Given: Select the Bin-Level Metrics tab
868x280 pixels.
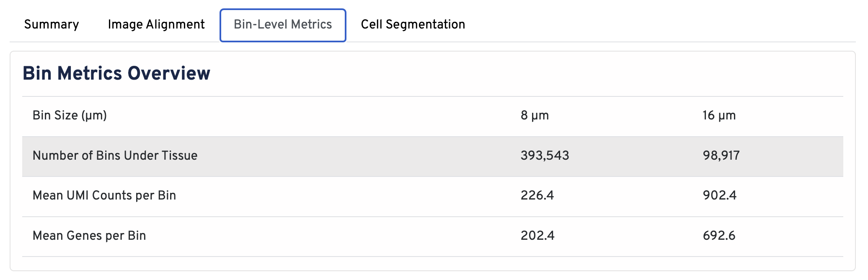Looking at the screenshot, I should tap(283, 25).
